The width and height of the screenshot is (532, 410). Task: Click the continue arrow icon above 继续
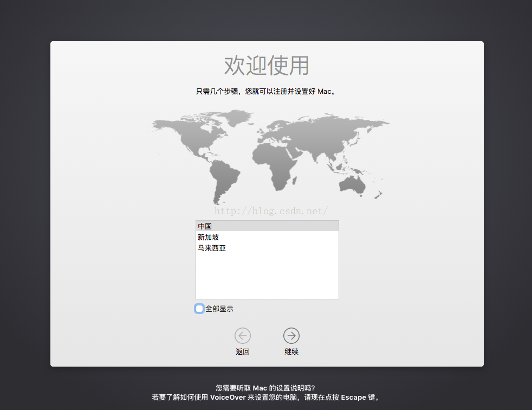tap(291, 336)
